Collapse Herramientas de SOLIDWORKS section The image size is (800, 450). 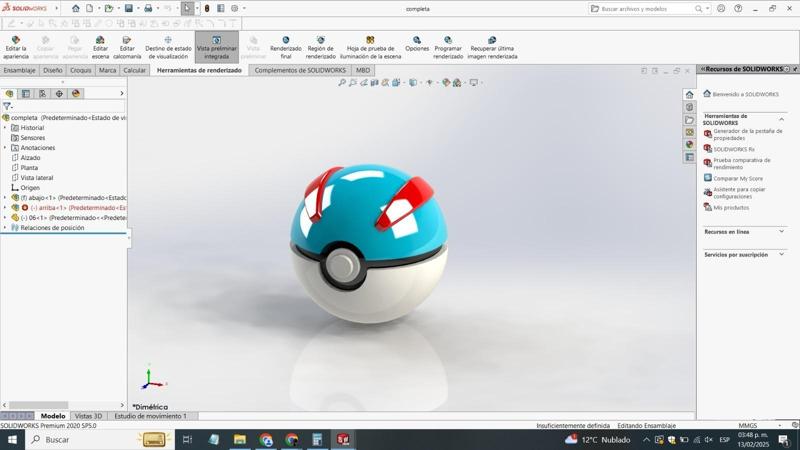pyautogui.click(x=781, y=117)
